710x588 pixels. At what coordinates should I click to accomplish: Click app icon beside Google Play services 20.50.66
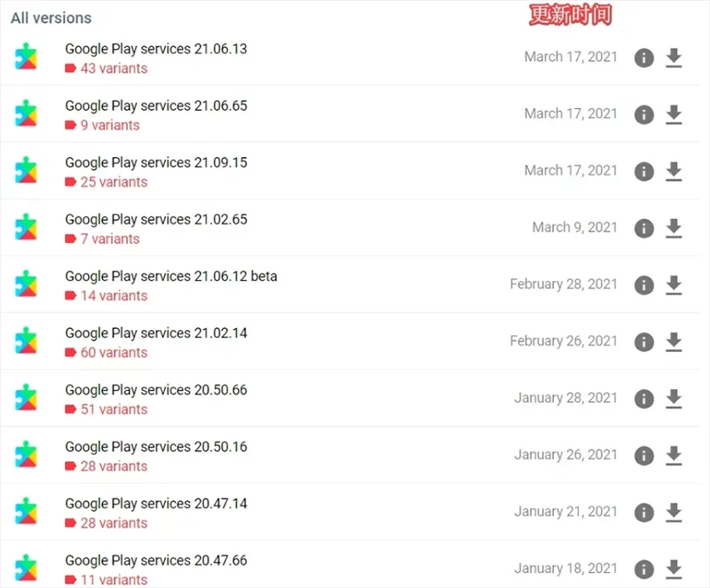click(26, 397)
